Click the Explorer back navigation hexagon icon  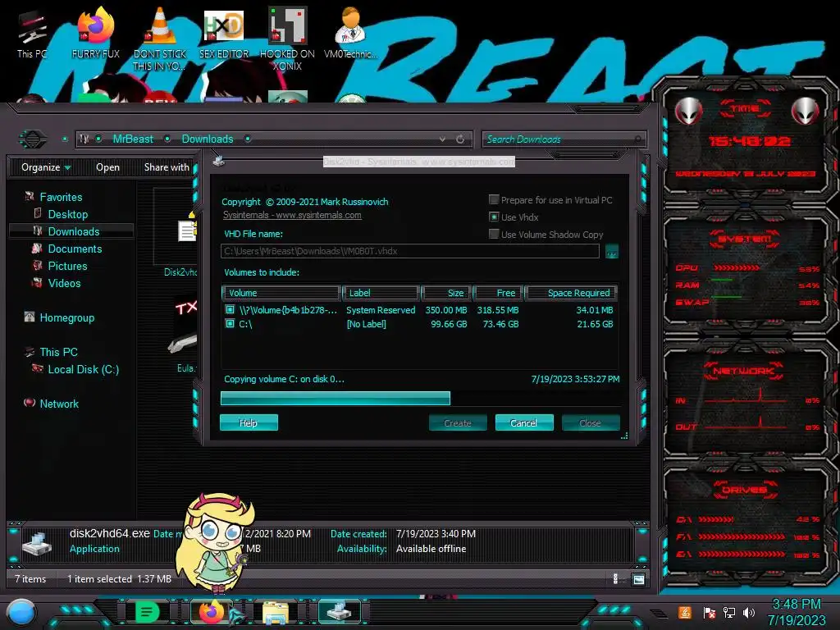[x=33, y=139]
